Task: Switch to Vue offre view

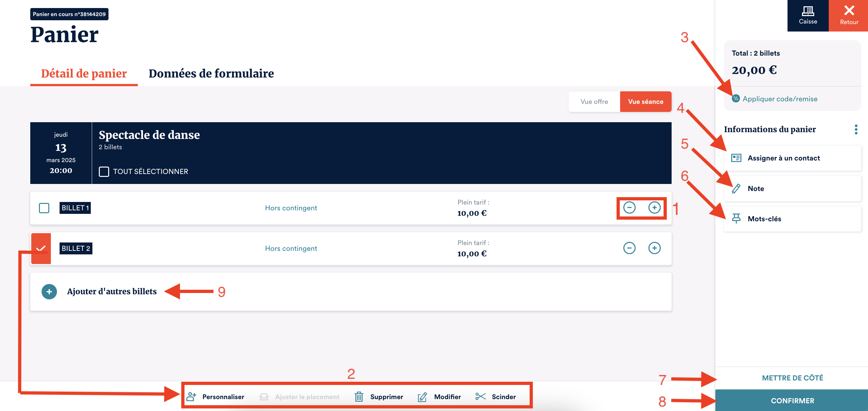Action: click(594, 102)
